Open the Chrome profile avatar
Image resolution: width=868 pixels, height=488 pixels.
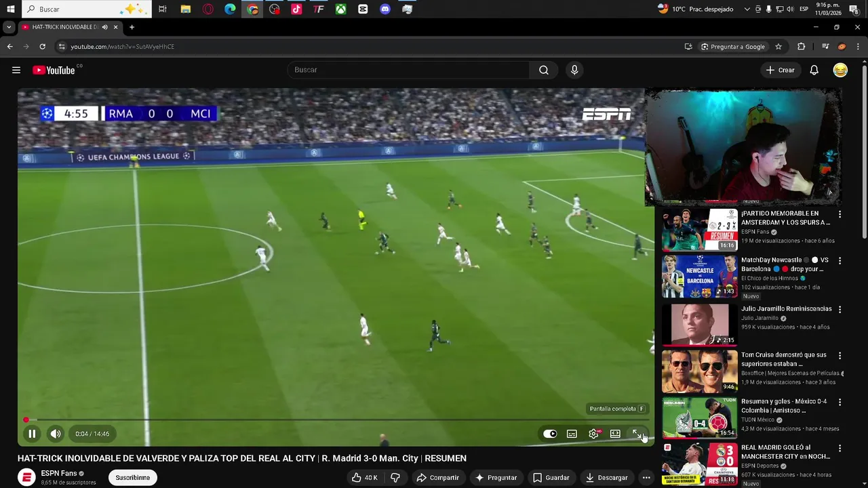842,47
